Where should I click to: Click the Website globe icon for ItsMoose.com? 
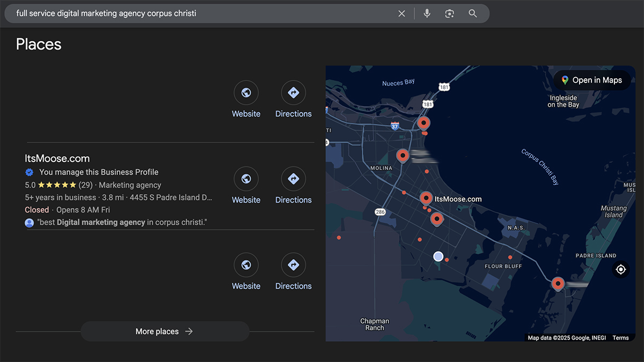pos(246,179)
